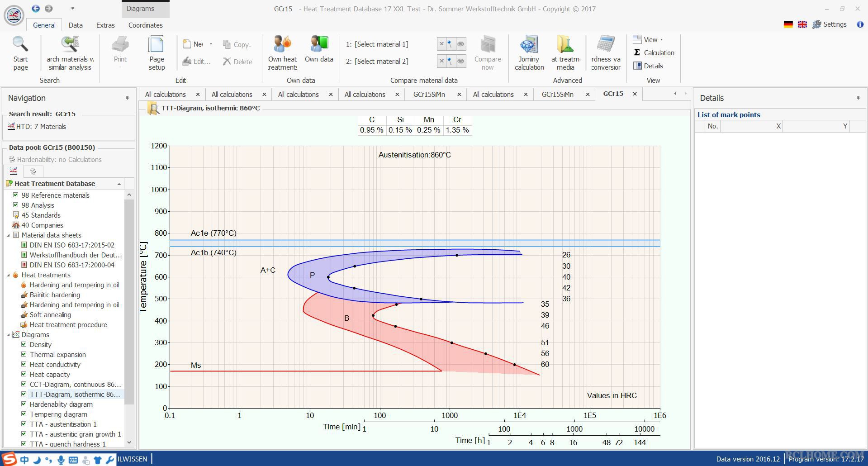This screenshot has height=466, width=868.
Task: Switch to the Extras ribbon tab
Action: [105, 25]
